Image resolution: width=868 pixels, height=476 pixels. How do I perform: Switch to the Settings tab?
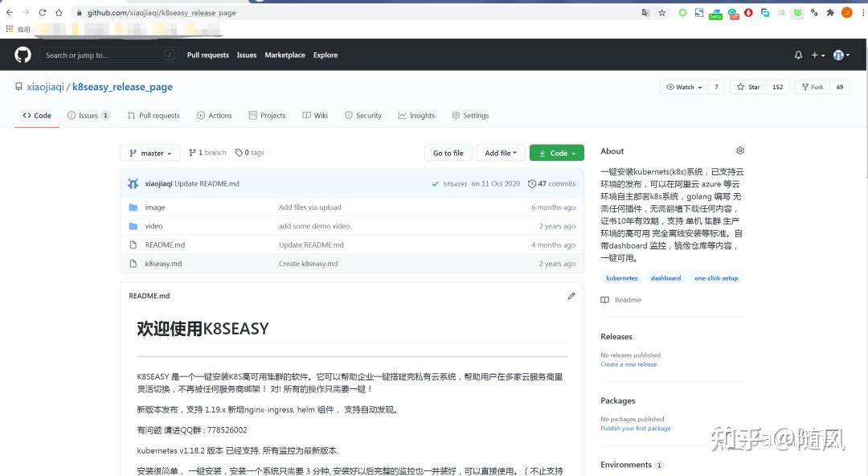pos(470,115)
